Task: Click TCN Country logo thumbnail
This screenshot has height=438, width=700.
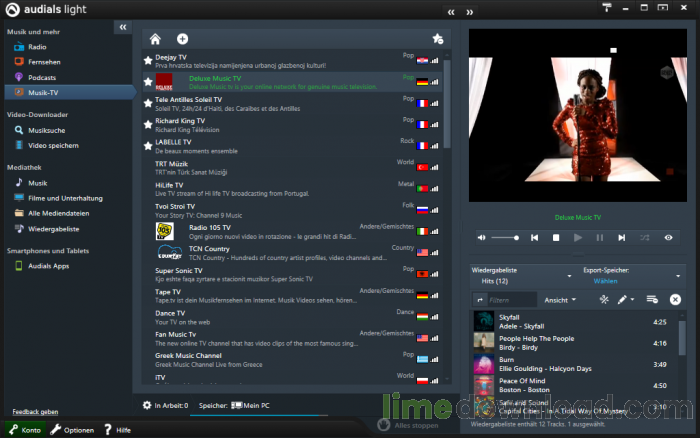Action: point(170,253)
